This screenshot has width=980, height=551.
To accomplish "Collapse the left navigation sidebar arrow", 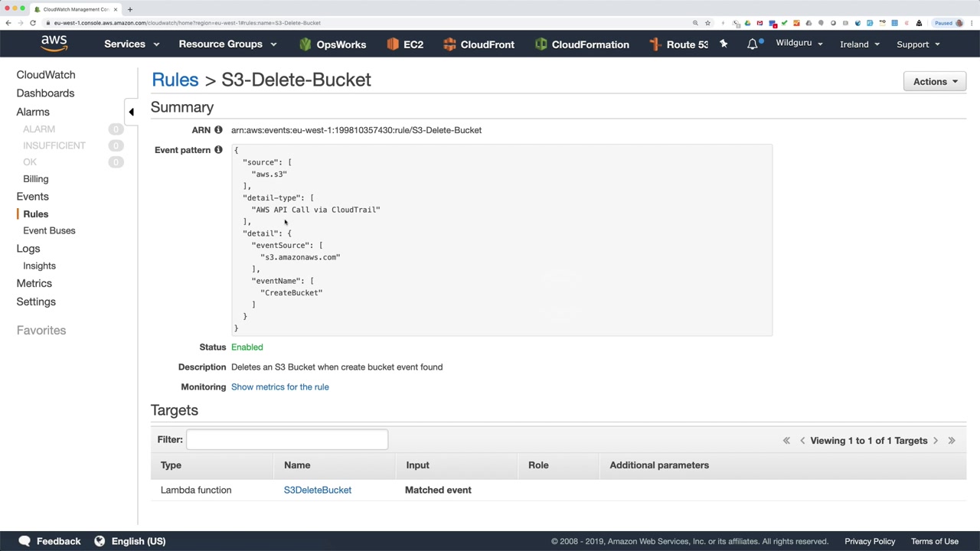I will [x=131, y=112].
